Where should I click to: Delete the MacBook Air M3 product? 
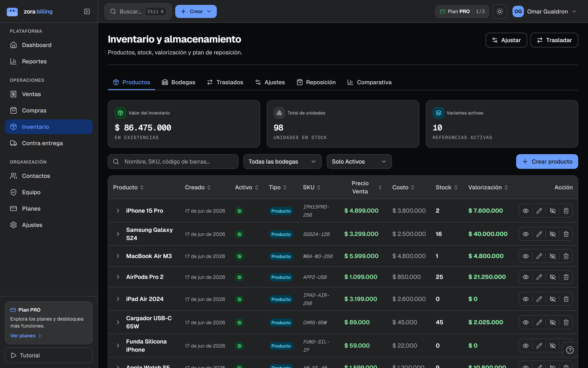click(x=566, y=256)
